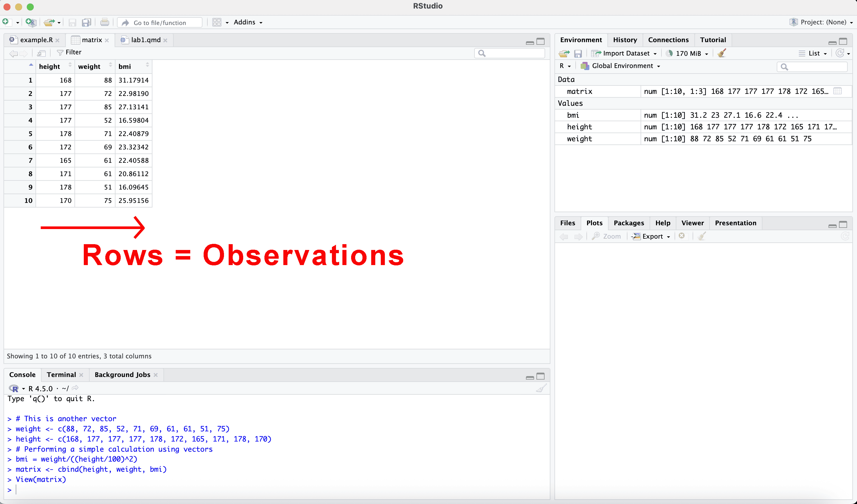Image resolution: width=857 pixels, height=504 pixels.
Task: Sort by the height column header
Action: point(50,67)
